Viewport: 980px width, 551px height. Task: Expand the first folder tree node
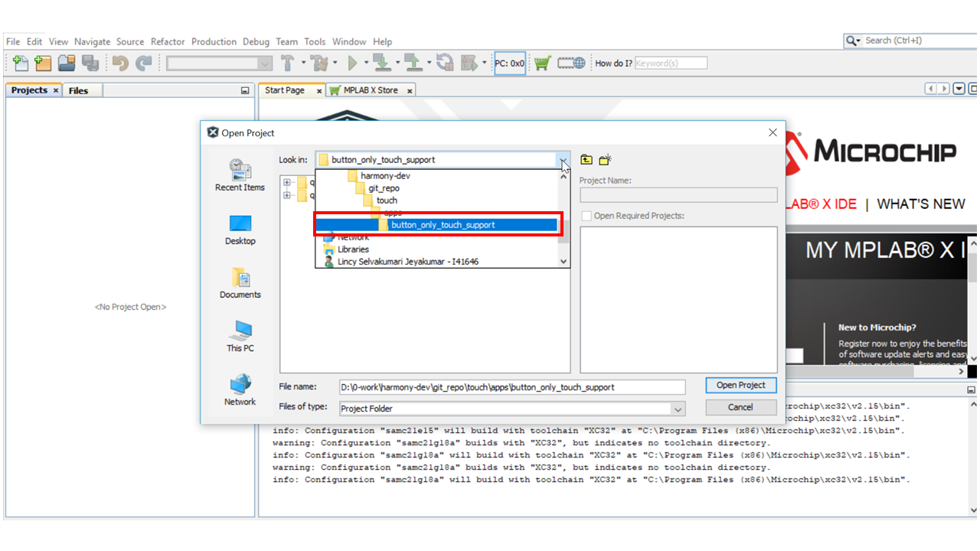287,182
